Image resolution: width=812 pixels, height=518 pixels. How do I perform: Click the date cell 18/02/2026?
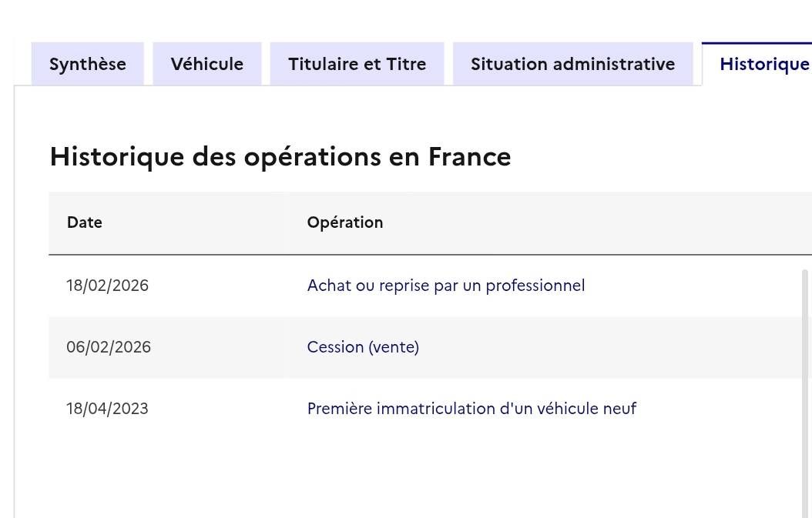click(x=108, y=285)
